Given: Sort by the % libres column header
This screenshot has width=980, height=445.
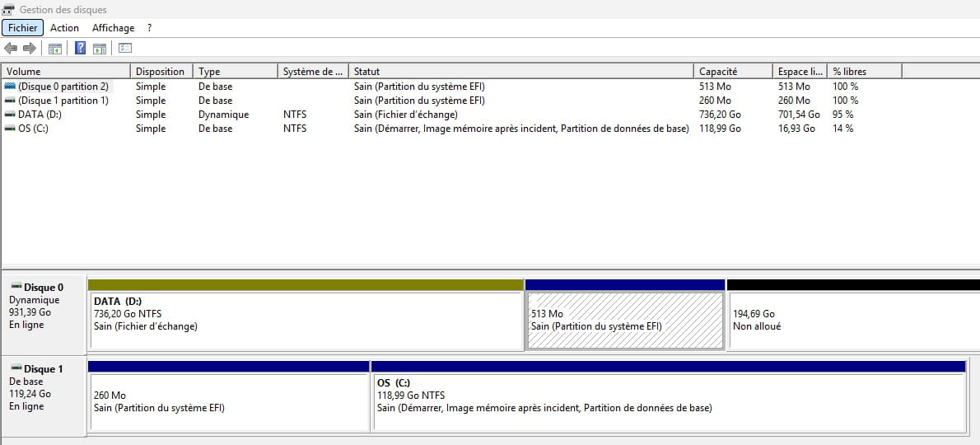Looking at the screenshot, I should click(865, 71).
